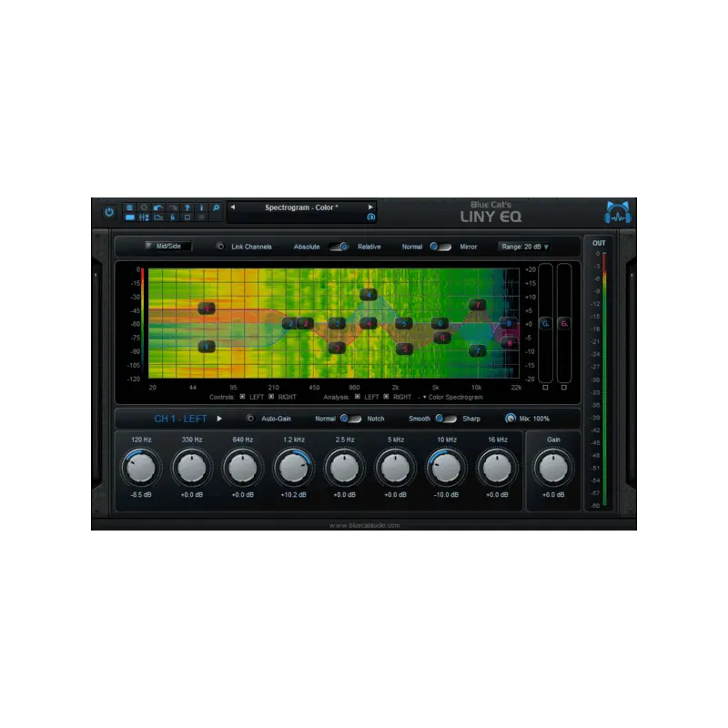728x728 pixels.
Task: Click the 16 kHz band knob
Action: (x=497, y=468)
